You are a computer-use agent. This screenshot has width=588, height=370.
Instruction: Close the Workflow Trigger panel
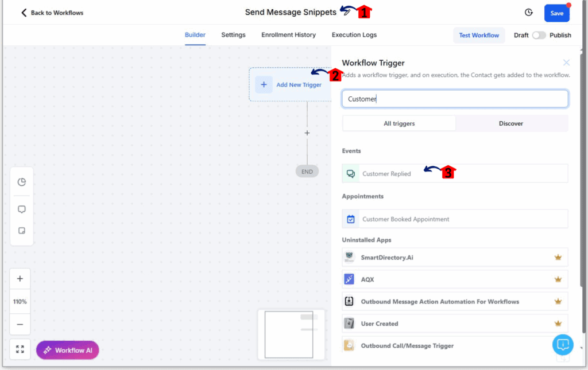566,63
